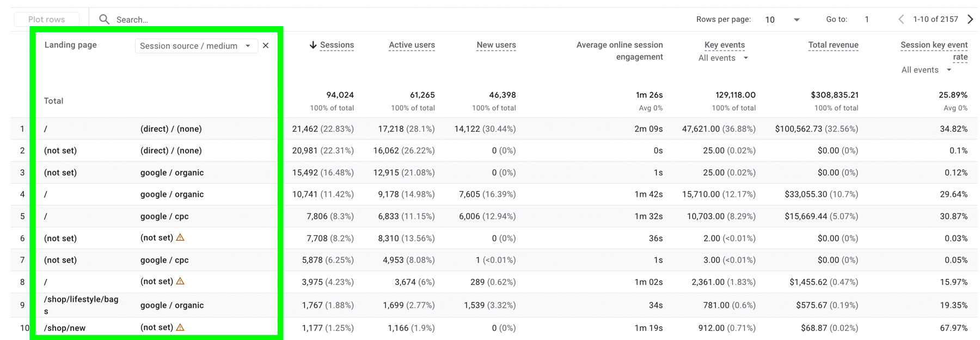Select the /shop/lifestyle/bags landing page row
Viewport: 980px width, 340px height.
[81, 305]
